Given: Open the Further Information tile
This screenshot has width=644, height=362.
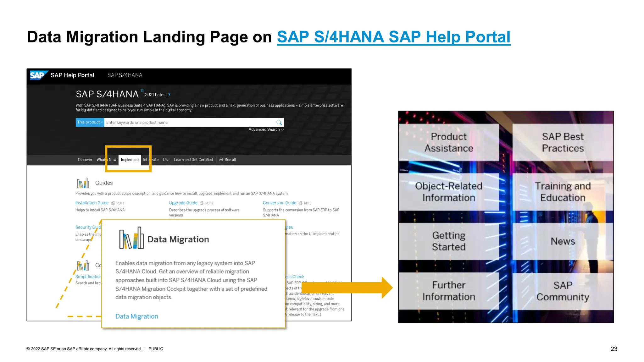Looking at the screenshot, I should tap(449, 291).
